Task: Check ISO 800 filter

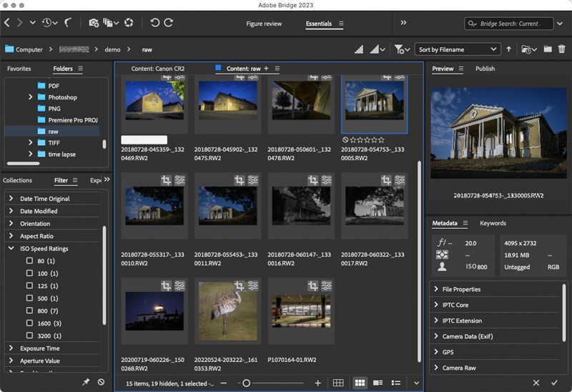Action: tap(29, 310)
